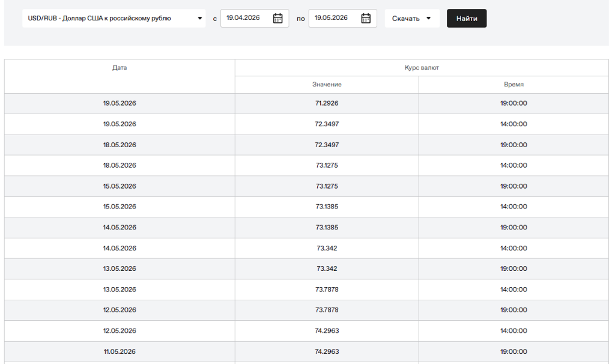Click date 13.05.2026 in the 14:00:00 row
The image size is (615, 364).
[x=120, y=289]
